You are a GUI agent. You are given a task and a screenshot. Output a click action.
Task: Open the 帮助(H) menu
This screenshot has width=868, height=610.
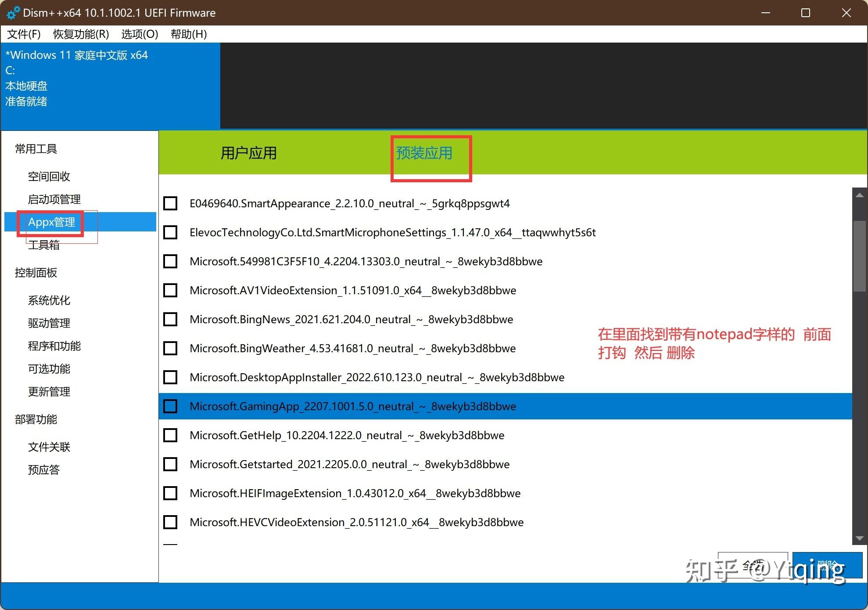pyautogui.click(x=188, y=34)
